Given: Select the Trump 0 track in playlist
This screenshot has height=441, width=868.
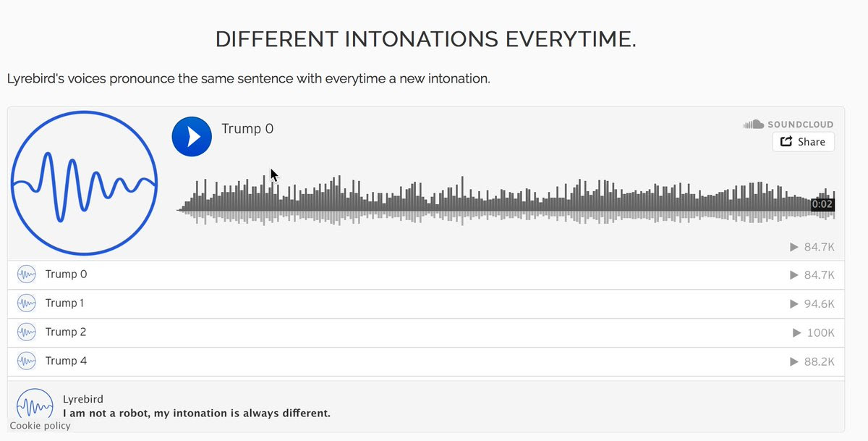Looking at the screenshot, I should click(x=66, y=274).
